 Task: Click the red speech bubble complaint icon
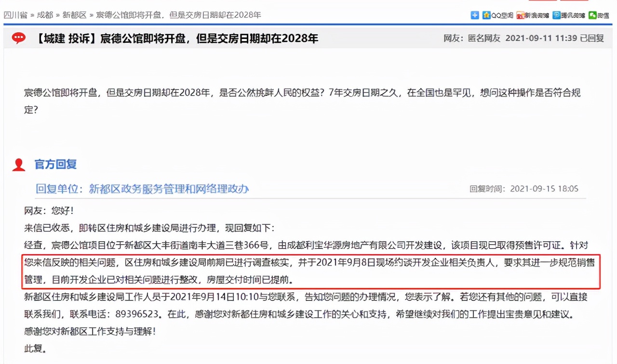pyautogui.click(x=19, y=38)
